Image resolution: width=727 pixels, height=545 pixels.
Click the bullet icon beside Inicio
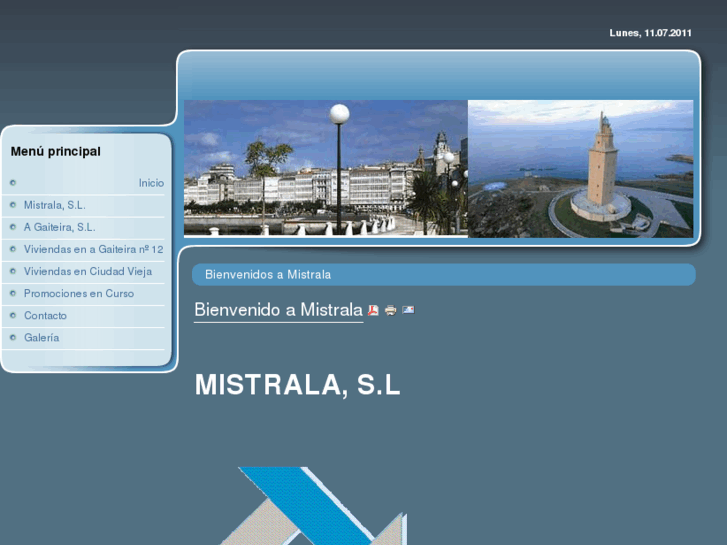tap(13, 183)
